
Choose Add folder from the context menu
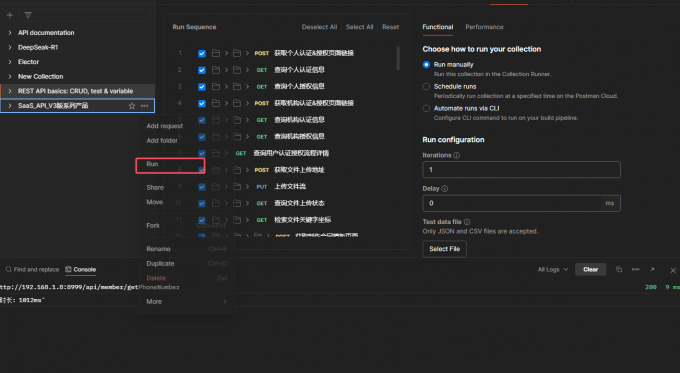pos(162,141)
